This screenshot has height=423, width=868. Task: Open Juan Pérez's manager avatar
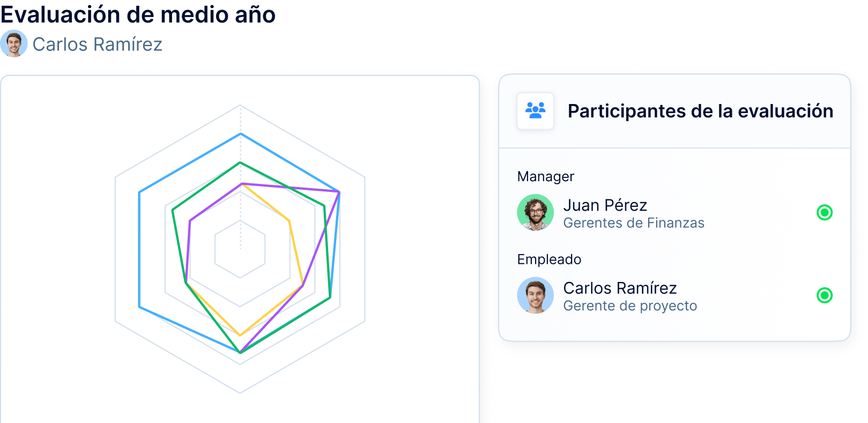535,212
